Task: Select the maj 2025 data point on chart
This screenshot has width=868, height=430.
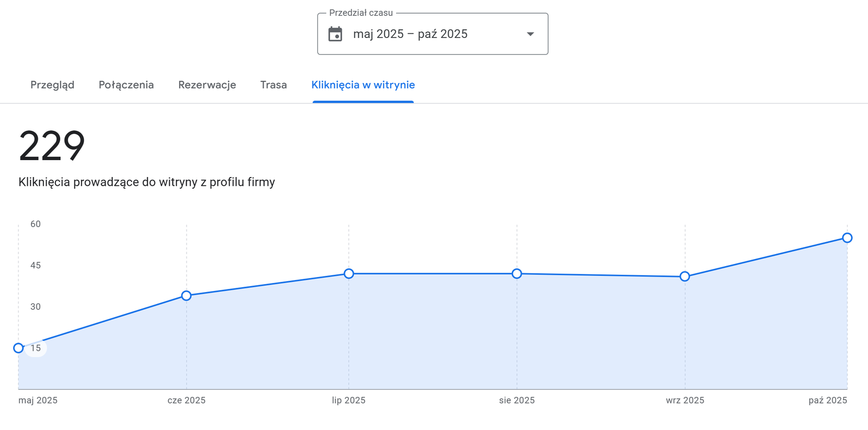Action: pos(18,348)
